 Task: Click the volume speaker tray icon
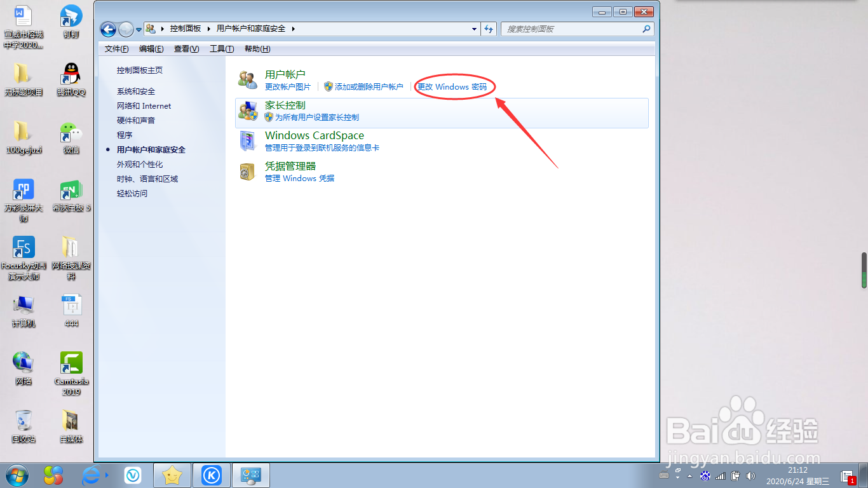[751, 475]
